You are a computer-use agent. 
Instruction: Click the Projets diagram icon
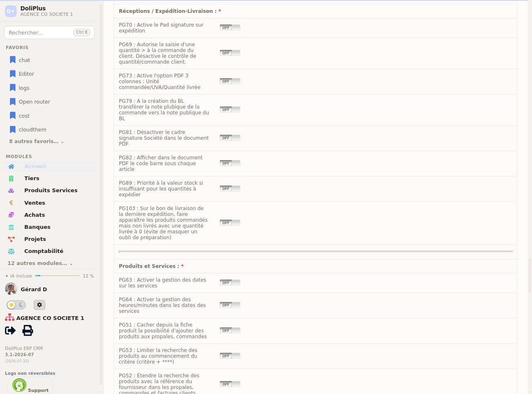tap(11, 239)
